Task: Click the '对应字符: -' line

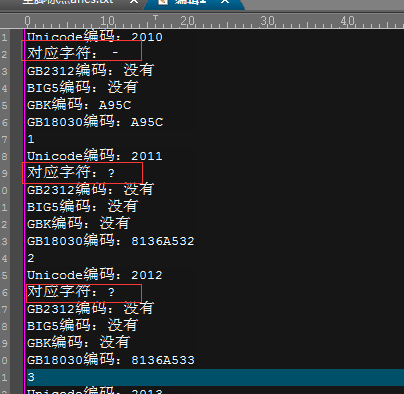Action: pos(73,53)
